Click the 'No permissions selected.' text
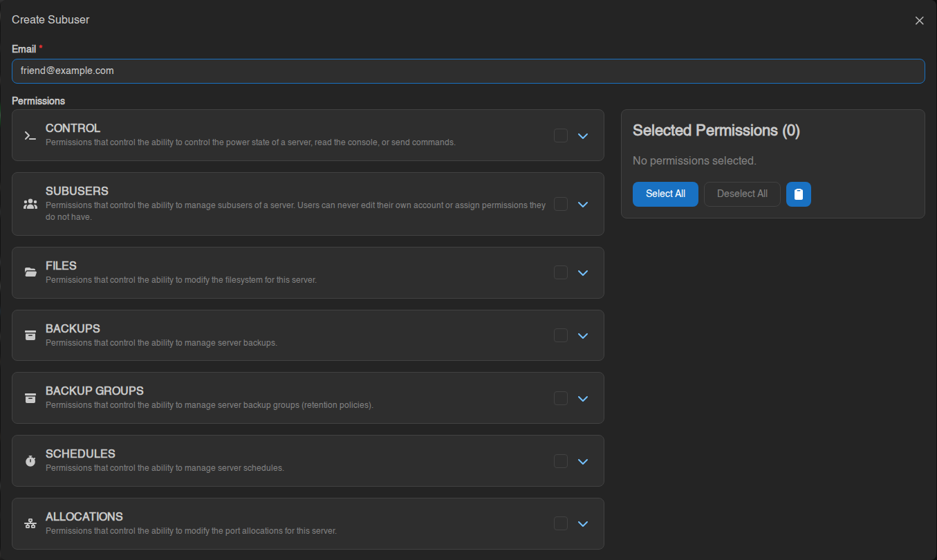Screen dimensions: 937x560 tap(694, 161)
